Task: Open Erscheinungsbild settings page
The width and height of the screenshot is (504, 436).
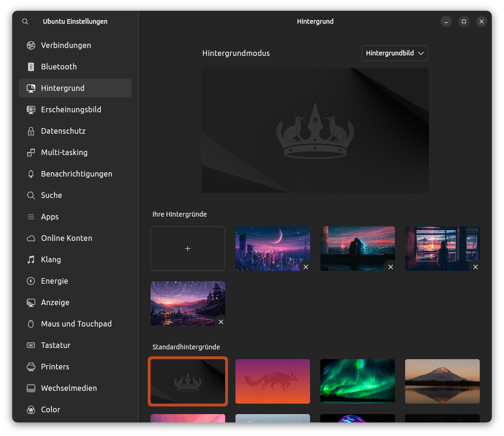Action: point(71,109)
